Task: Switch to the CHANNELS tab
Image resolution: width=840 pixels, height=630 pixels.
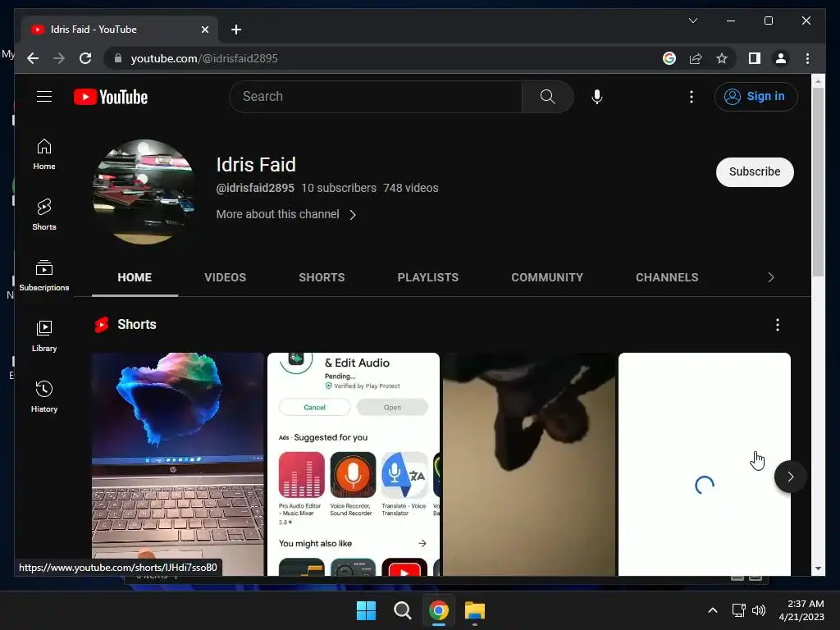Action: coord(667,277)
